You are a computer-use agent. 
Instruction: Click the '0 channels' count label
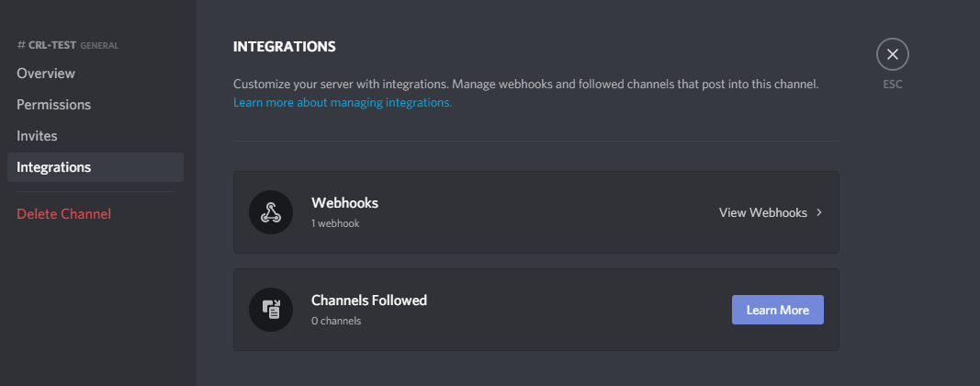(x=335, y=321)
